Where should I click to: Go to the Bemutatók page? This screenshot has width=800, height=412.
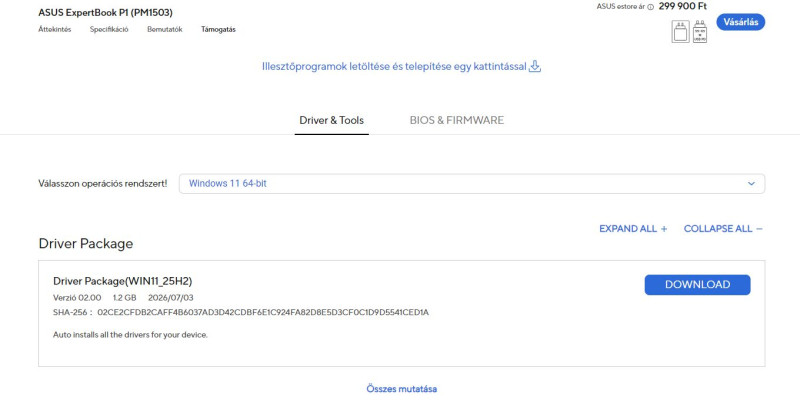165,30
